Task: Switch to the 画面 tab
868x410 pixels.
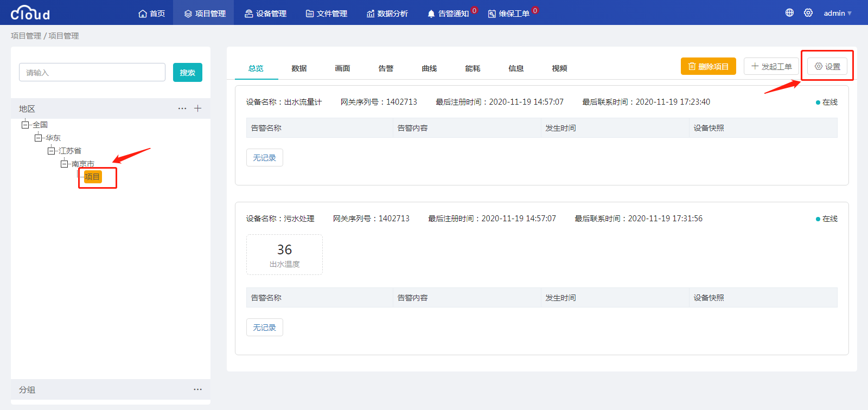Action: point(343,68)
